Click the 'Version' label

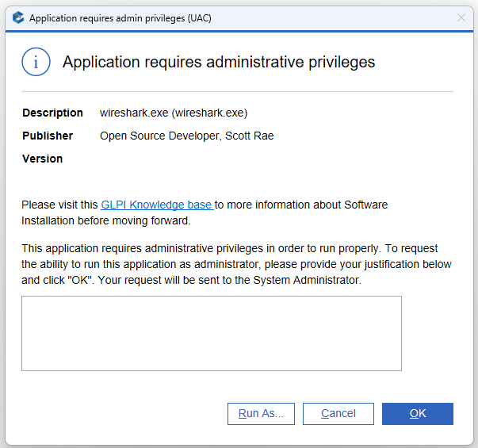(x=42, y=159)
